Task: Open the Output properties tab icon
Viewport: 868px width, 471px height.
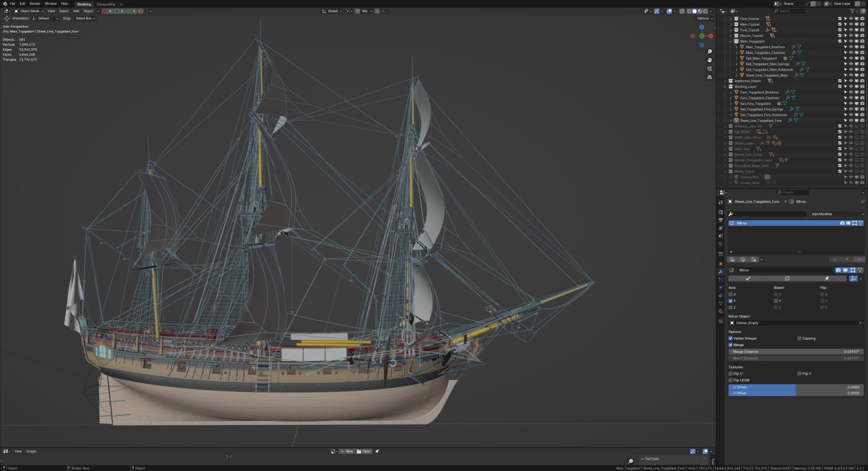Action: tap(720, 220)
